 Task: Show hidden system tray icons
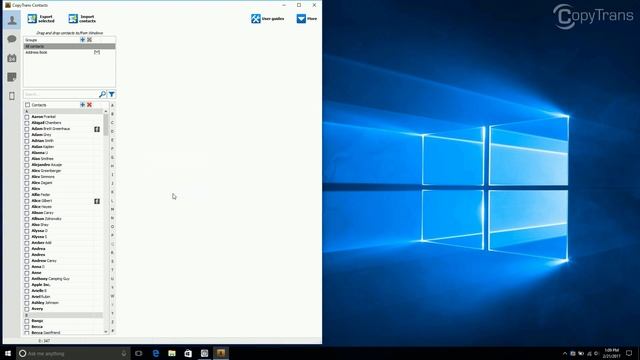pos(565,353)
